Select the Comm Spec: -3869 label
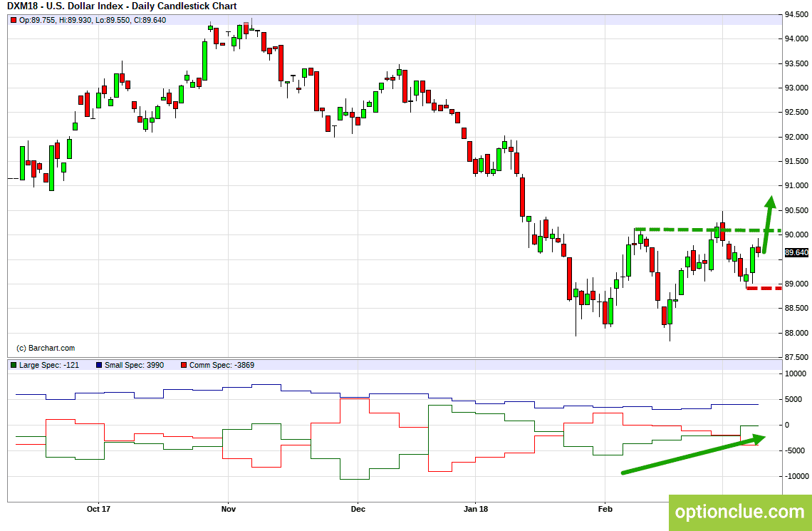812x531 pixels. click(222, 365)
